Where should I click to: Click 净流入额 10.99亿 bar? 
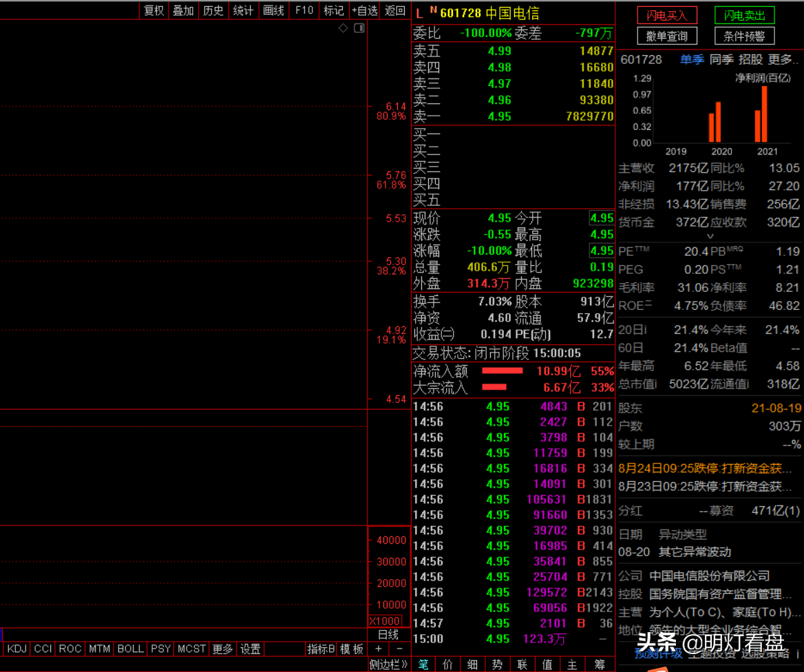point(502,370)
